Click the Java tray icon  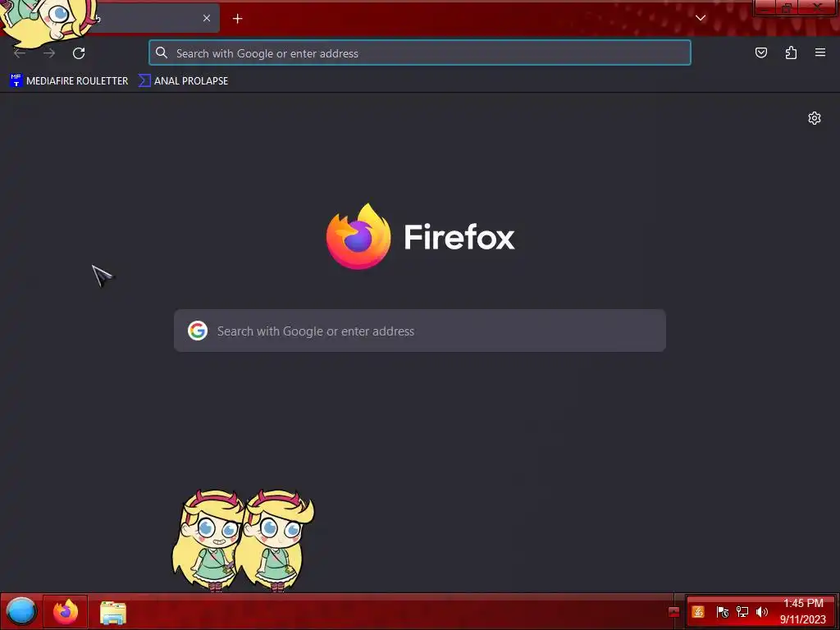[x=698, y=612]
